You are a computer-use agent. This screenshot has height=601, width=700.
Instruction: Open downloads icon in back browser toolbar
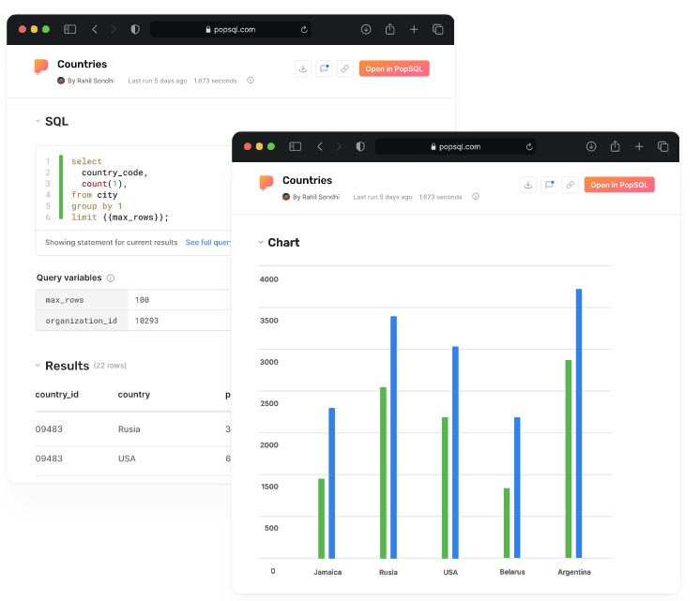click(366, 29)
